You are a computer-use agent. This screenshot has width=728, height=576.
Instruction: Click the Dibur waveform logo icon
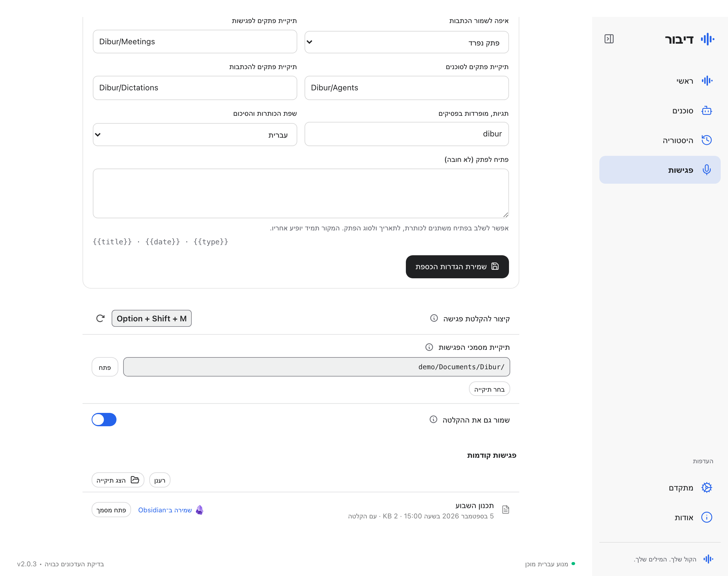click(x=707, y=39)
